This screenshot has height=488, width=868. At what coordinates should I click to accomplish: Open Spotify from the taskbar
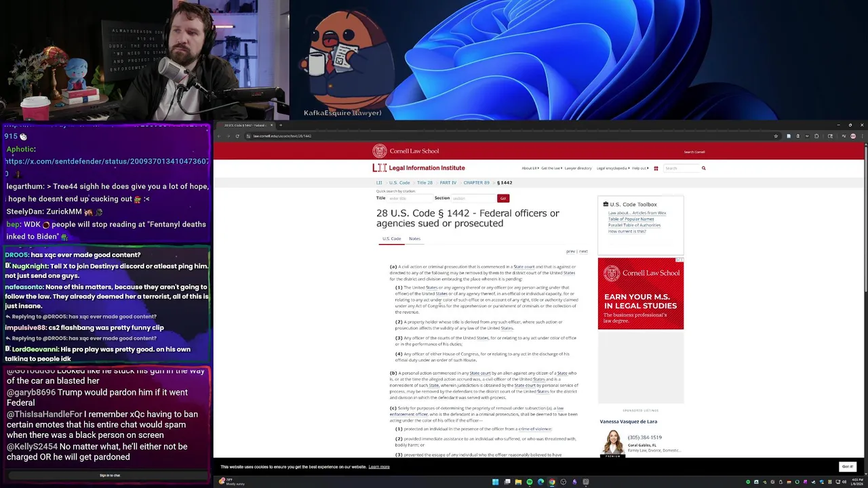coord(530,482)
